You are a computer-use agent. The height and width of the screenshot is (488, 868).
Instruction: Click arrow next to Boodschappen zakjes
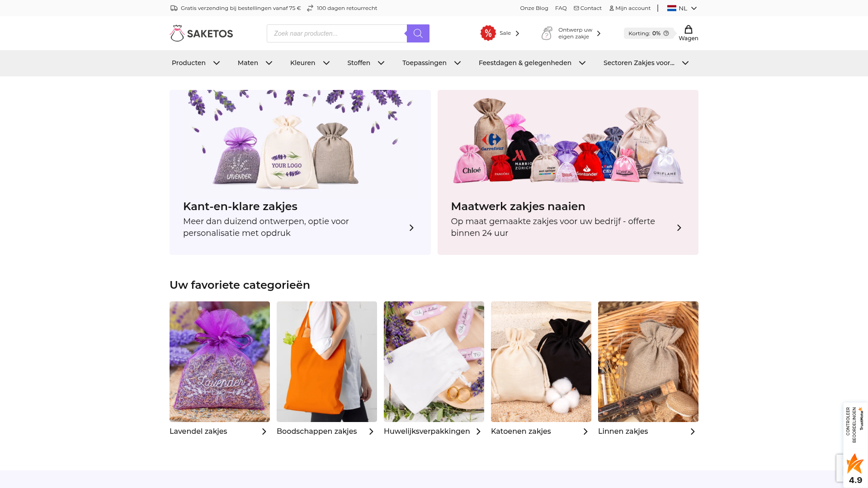click(x=371, y=432)
